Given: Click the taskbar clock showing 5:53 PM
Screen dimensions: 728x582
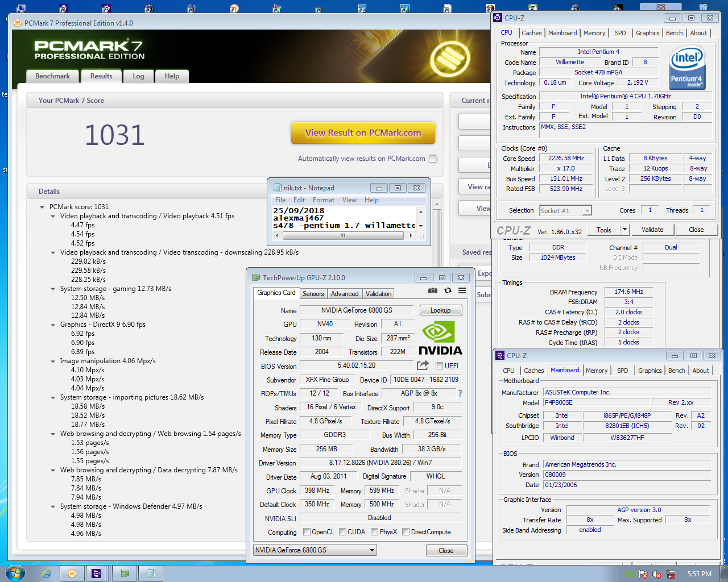Looking at the screenshot, I should 699,574.
